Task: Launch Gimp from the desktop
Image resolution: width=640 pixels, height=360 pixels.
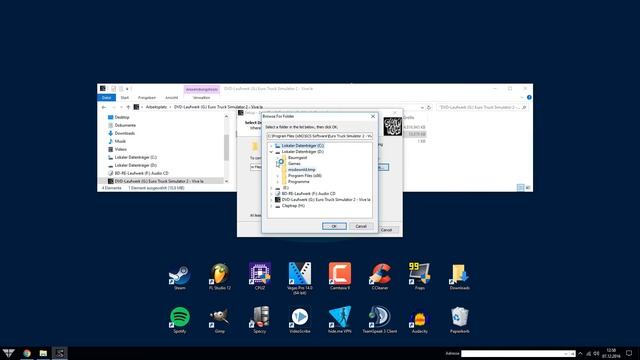Action: pos(220,320)
